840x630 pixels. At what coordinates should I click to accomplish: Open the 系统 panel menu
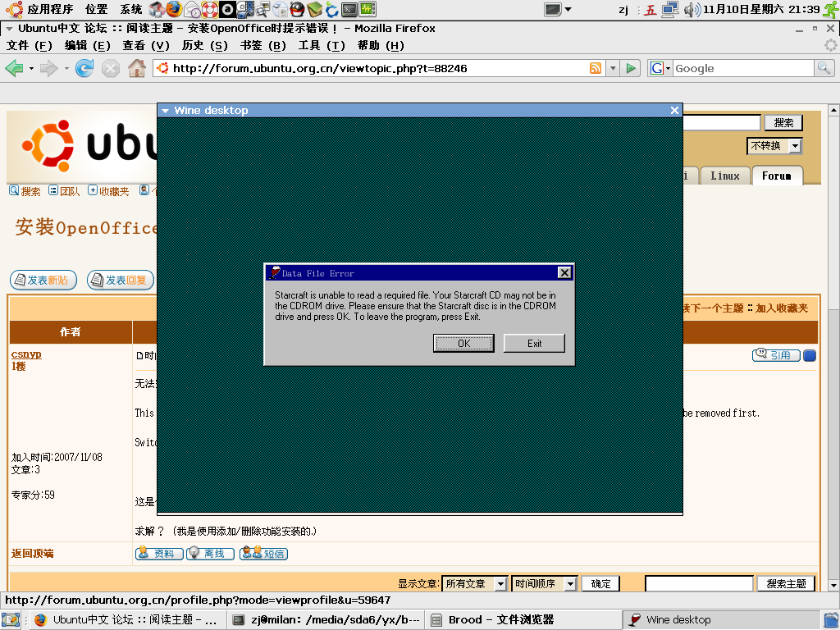(x=130, y=9)
